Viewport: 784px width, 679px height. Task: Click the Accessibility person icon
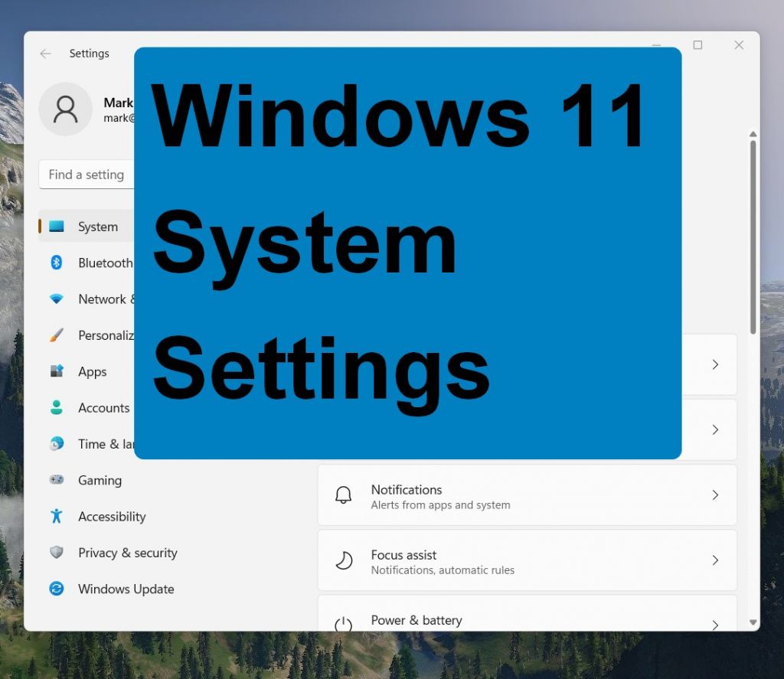coord(57,517)
